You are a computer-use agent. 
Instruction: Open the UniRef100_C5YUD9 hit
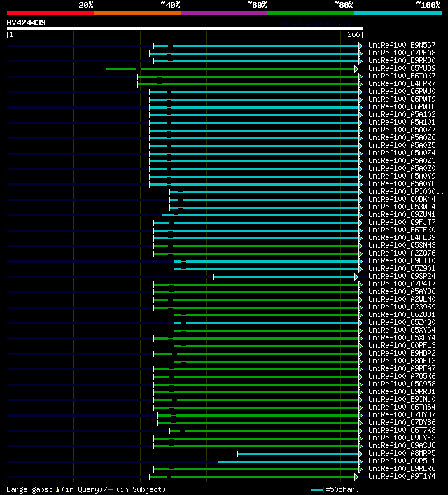[x=402, y=68]
